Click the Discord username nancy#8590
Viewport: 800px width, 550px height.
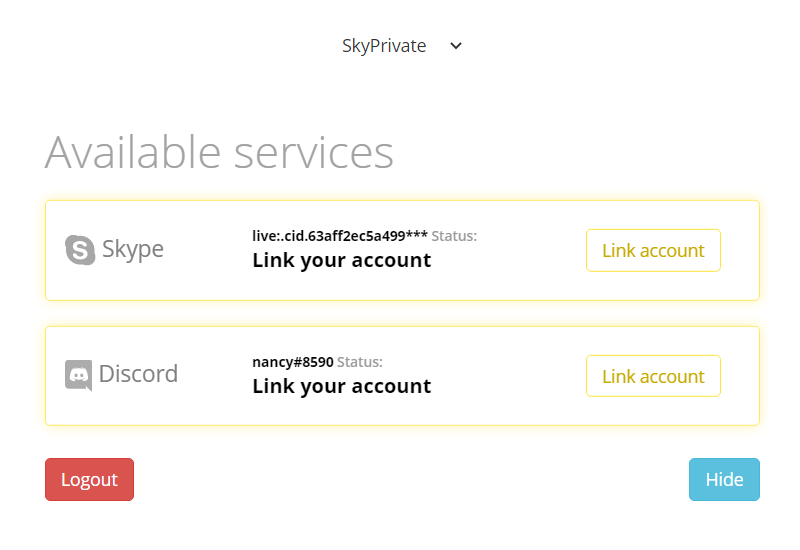(293, 362)
